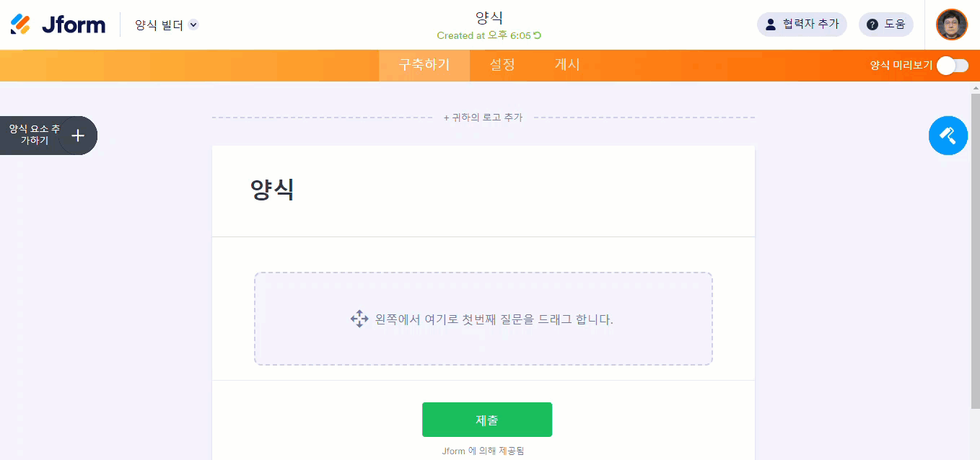Viewport: 980px width, 460px height.
Task: Click the form title 양식 at top center
Action: coord(489,18)
